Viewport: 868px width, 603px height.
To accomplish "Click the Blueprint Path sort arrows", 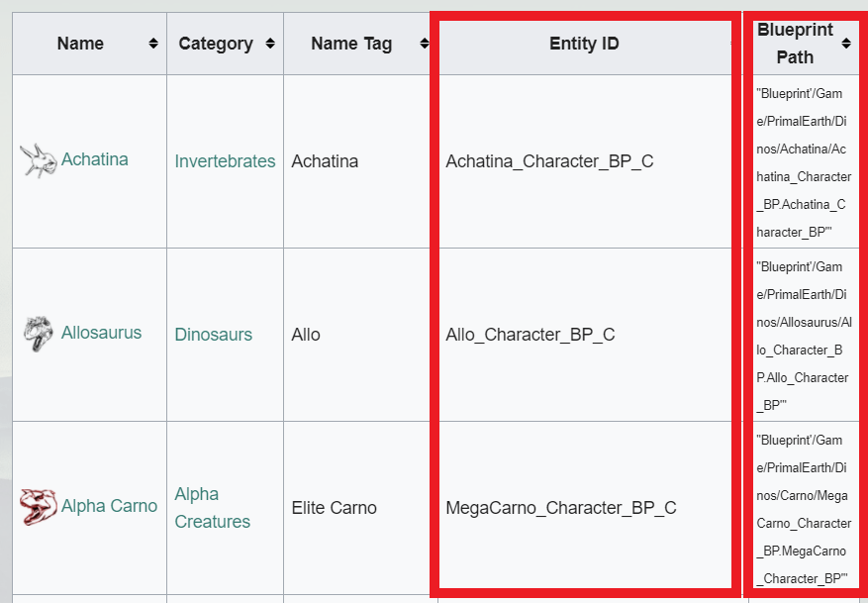I will click(846, 44).
